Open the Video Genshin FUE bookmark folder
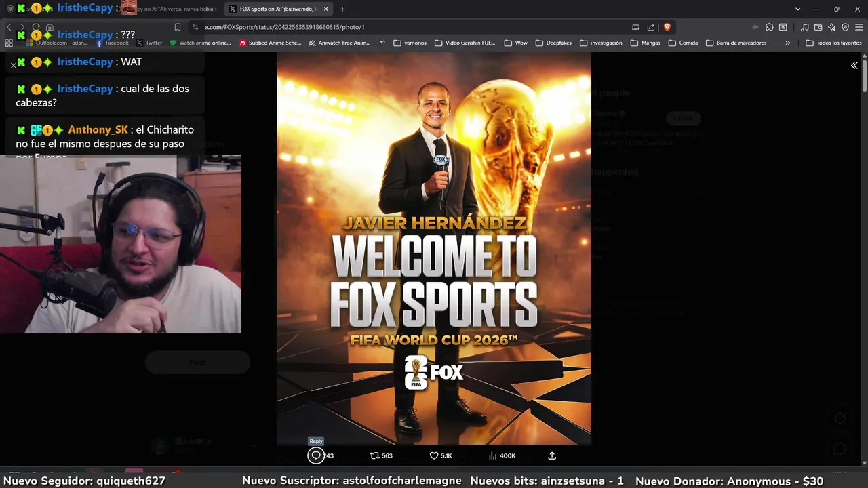This screenshot has width=868, height=488. click(465, 43)
